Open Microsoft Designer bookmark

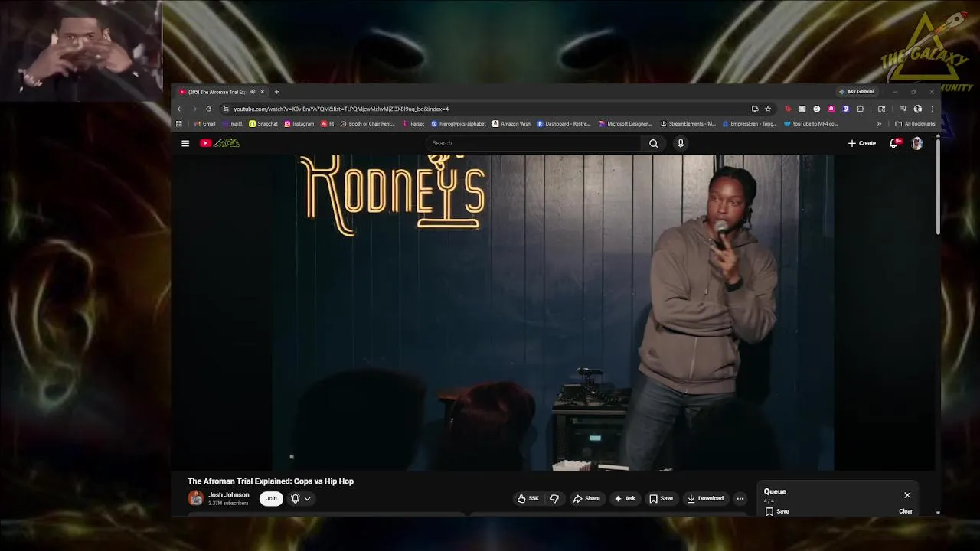point(625,123)
